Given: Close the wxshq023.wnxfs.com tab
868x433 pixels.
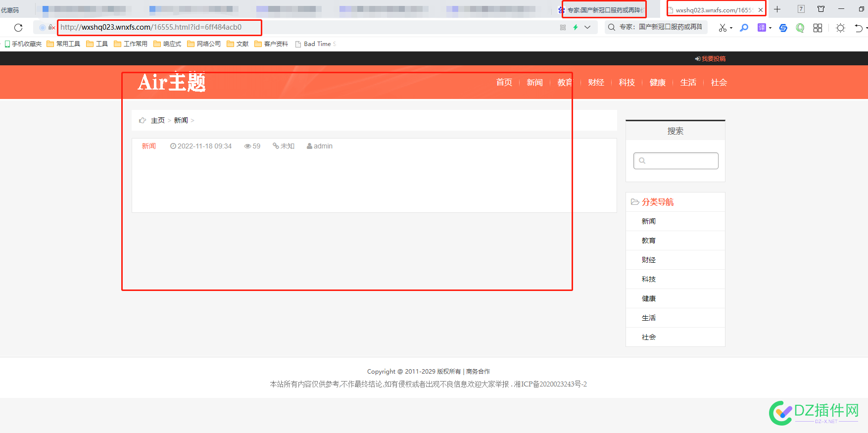Looking at the screenshot, I should (761, 10).
